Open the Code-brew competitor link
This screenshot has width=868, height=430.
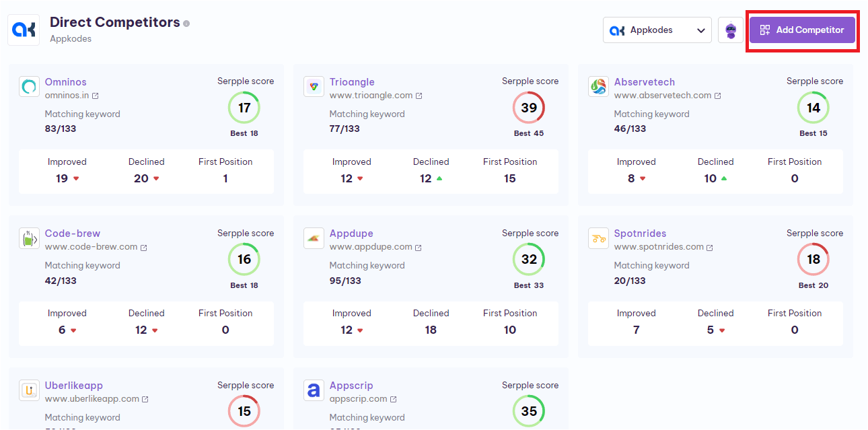point(73,234)
